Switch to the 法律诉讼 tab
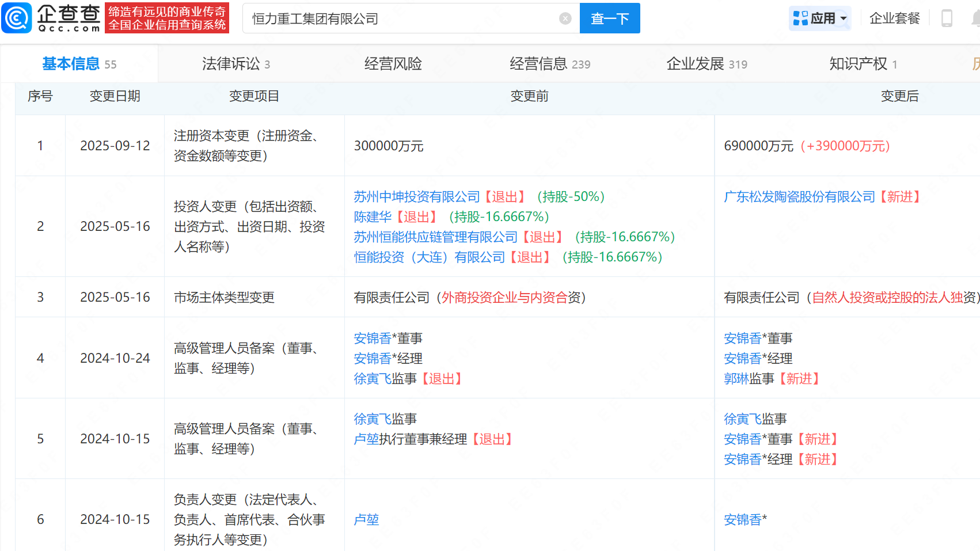 pos(236,64)
